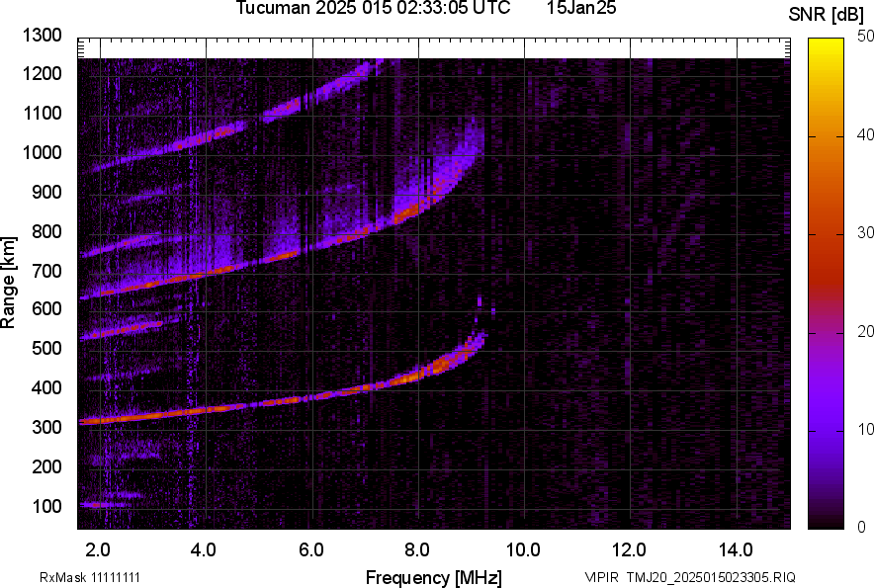Image resolution: width=874 pixels, height=588 pixels.
Task: Click the "VIPIR TMJ20_2025015023305.RIQ" file label
Action: pos(690,577)
